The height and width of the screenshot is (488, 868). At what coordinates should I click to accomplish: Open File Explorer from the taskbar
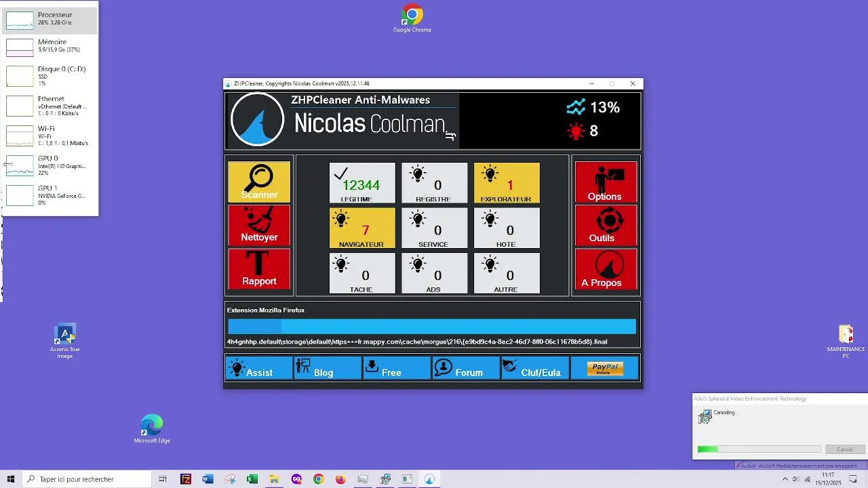[x=274, y=479]
